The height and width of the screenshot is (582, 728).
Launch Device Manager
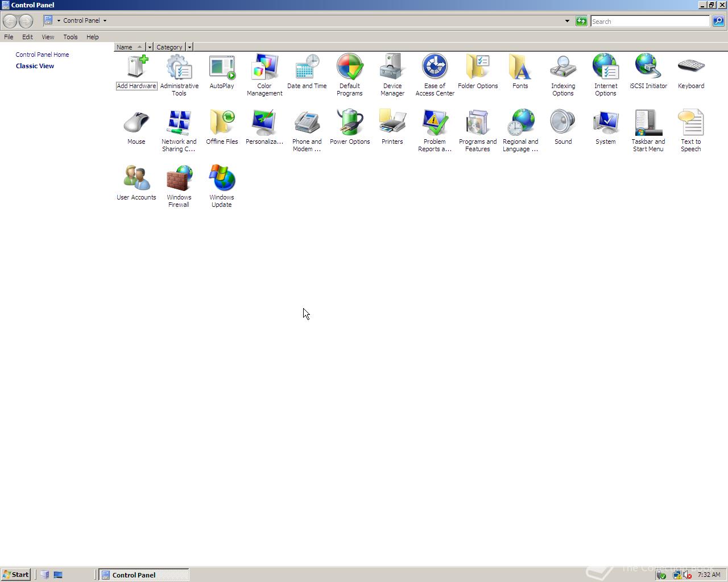pyautogui.click(x=392, y=74)
